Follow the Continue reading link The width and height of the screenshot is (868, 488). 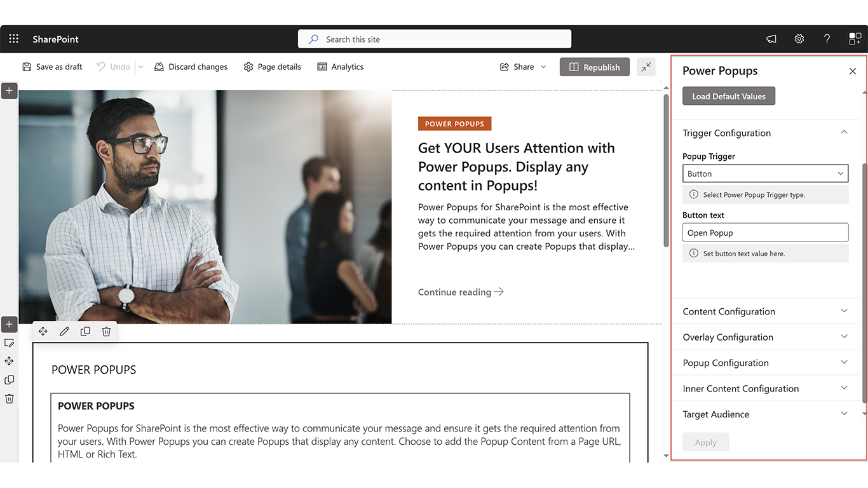tap(461, 292)
